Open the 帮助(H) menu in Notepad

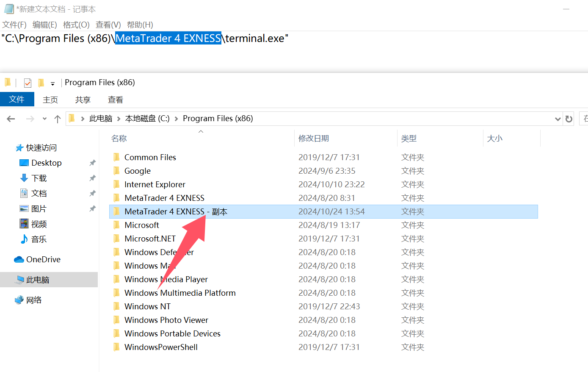pos(140,25)
